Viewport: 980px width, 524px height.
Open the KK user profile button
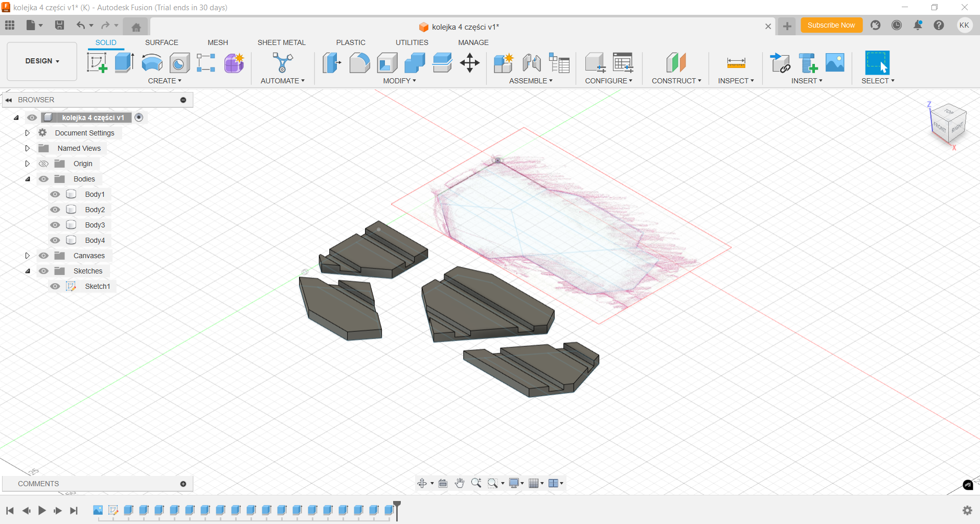pyautogui.click(x=964, y=25)
